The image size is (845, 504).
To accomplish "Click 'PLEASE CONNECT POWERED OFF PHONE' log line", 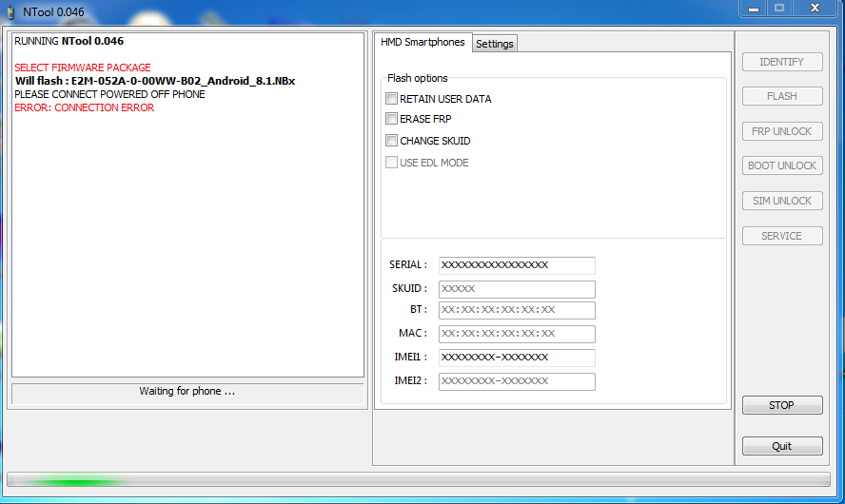I will tap(110, 94).
